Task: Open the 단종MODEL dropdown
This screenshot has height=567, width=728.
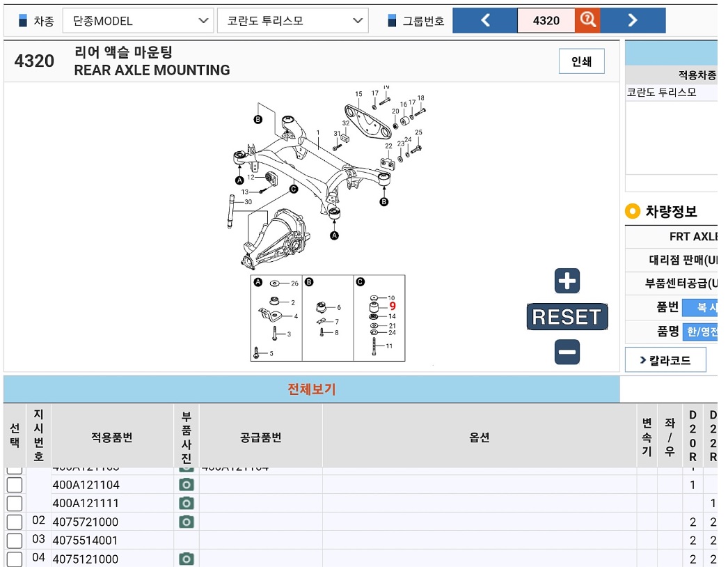Action: 138,20
